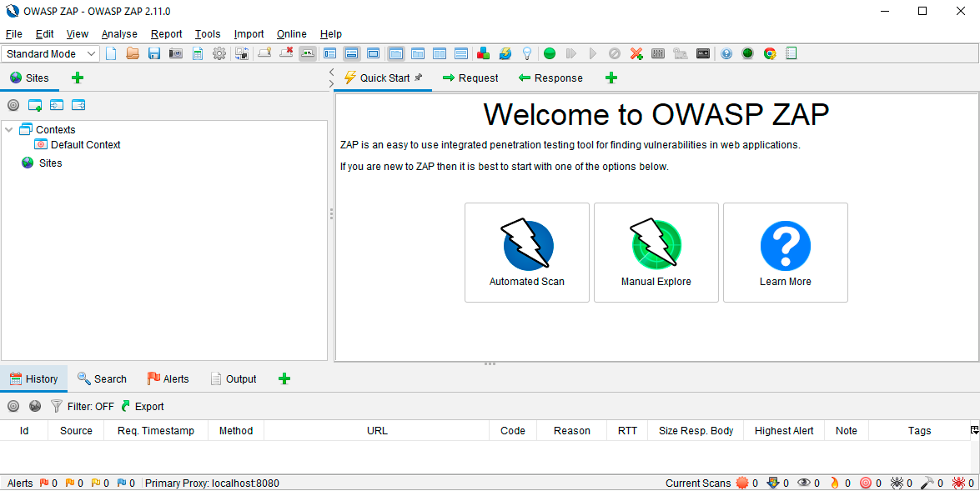Toggle the pin on Quick Start tab

click(419, 78)
